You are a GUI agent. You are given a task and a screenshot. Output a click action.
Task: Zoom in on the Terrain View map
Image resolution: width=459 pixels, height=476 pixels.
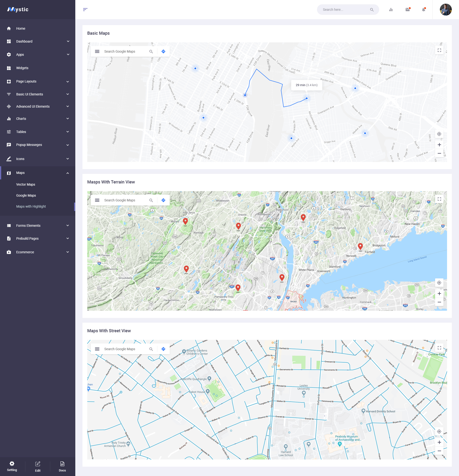439,294
